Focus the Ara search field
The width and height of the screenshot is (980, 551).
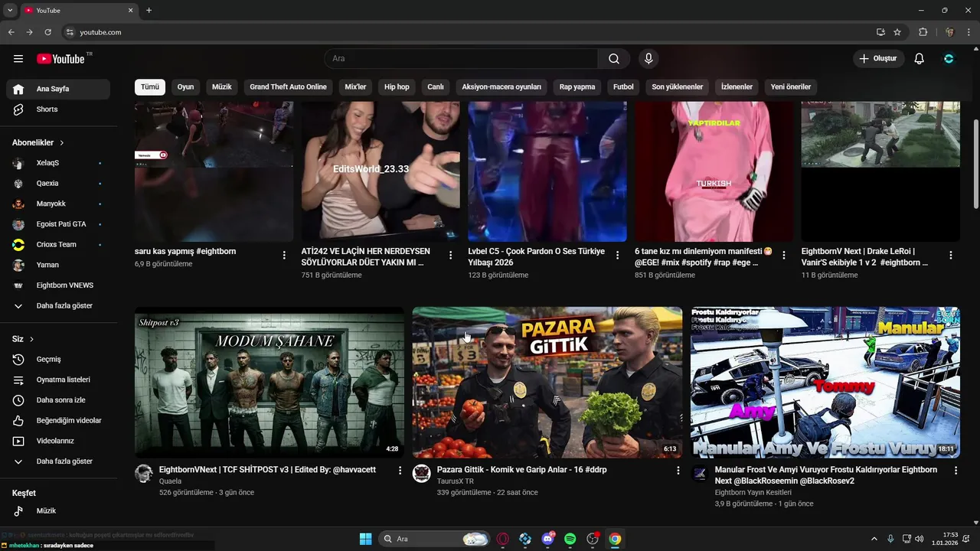pos(461,59)
